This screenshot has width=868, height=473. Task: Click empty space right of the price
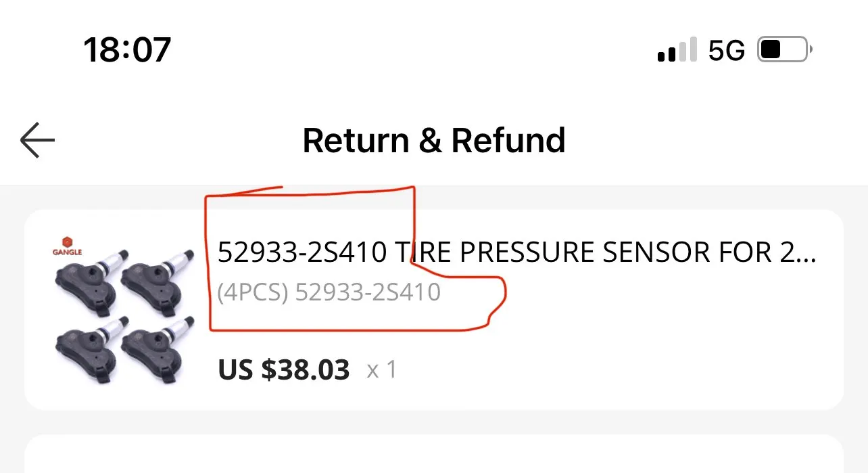click(x=608, y=369)
